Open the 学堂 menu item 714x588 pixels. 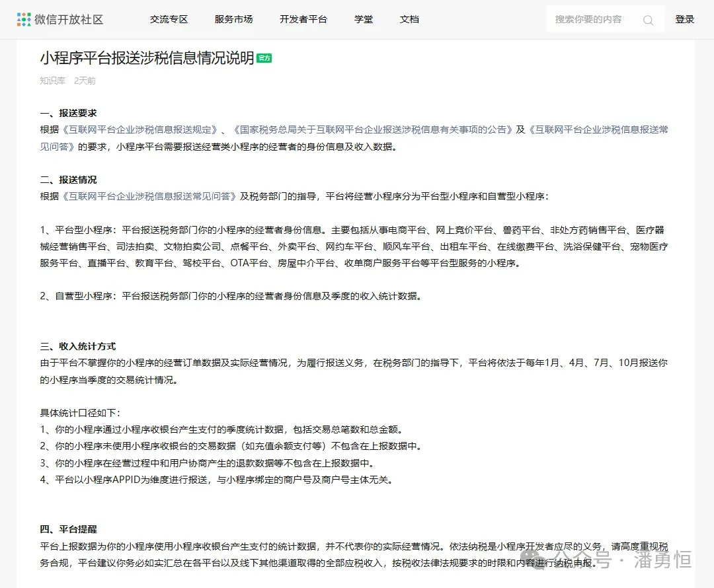click(364, 20)
